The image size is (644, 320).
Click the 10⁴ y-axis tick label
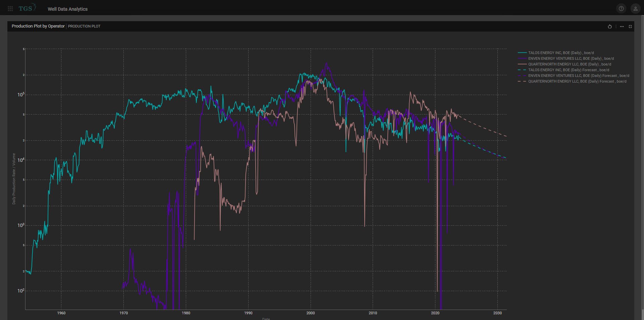(x=21, y=160)
